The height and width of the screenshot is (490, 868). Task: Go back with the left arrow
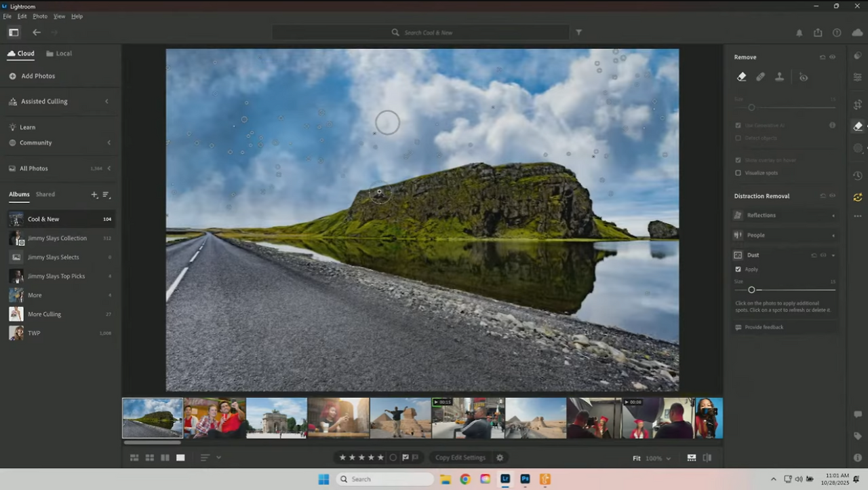(x=37, y=32)
